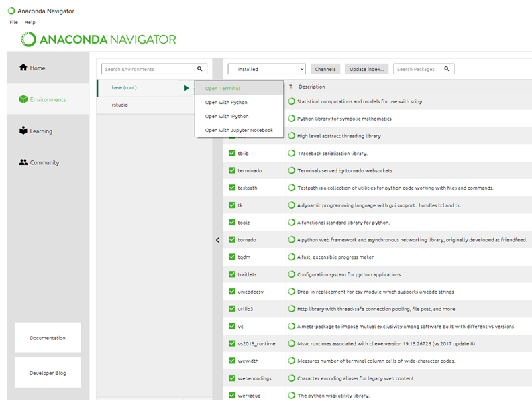The width and height of the screenshot is (532, 401).
Task: Click the status circle icon for unicodecsv
Action: [x=291, y=292]
